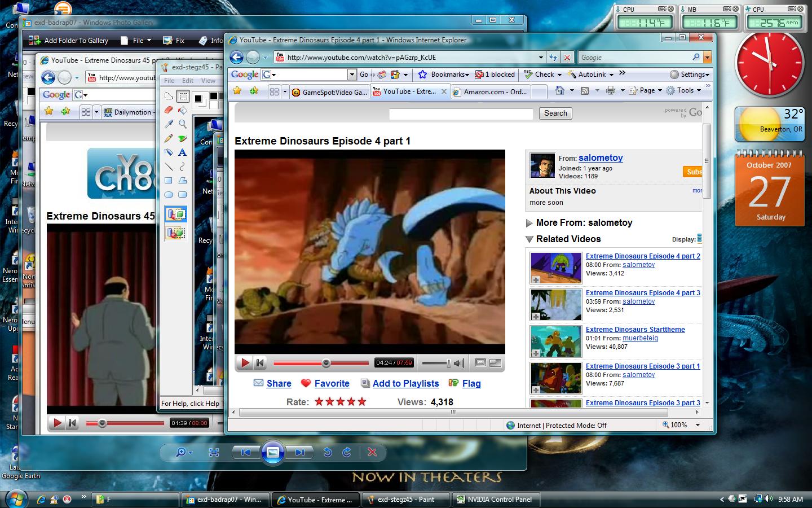Image resolution: width=812 pixels, height=508 pixels.
Task: Open the Favorites Center star icon
Action: click(237, 91)
